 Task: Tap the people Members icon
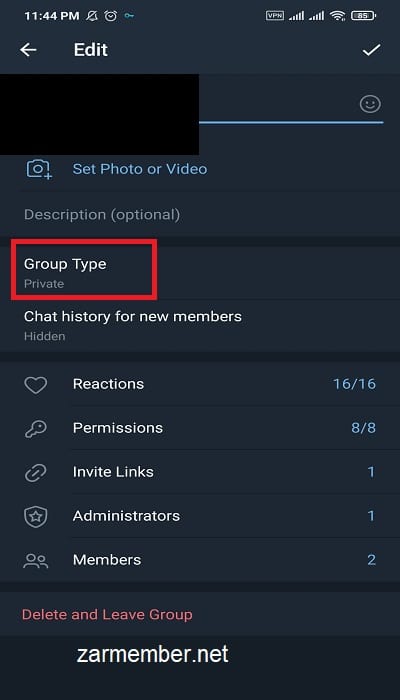point(35,560)
